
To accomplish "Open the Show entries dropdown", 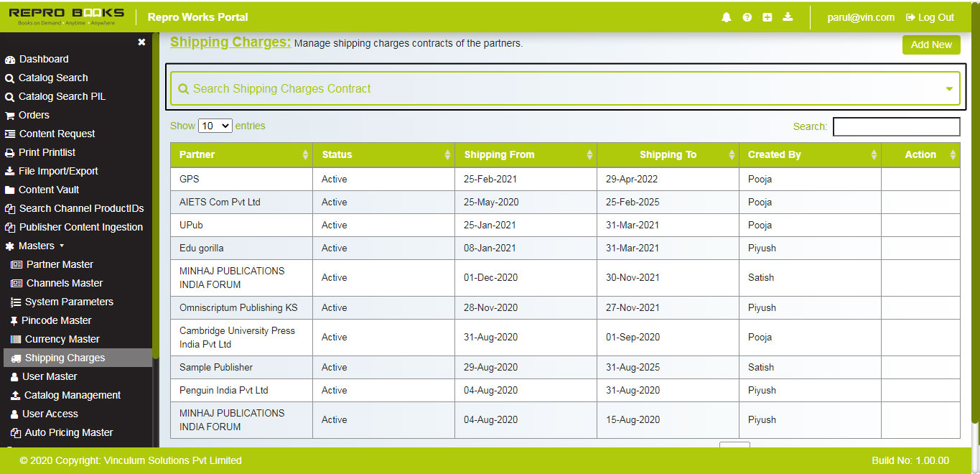I will point(215,125).
